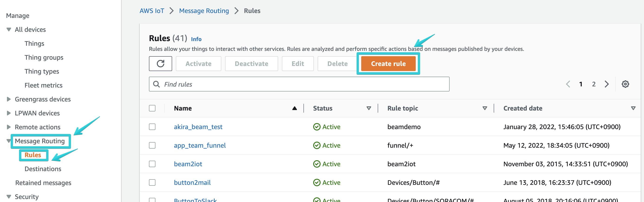The width and height of the screenshot is (644, 202).
Task: Go to previous page arrow in pagination
Action: point(568,84)
